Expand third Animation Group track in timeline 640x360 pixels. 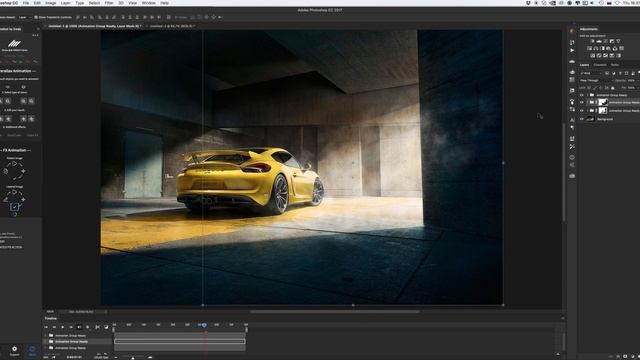tap(46, 348)
